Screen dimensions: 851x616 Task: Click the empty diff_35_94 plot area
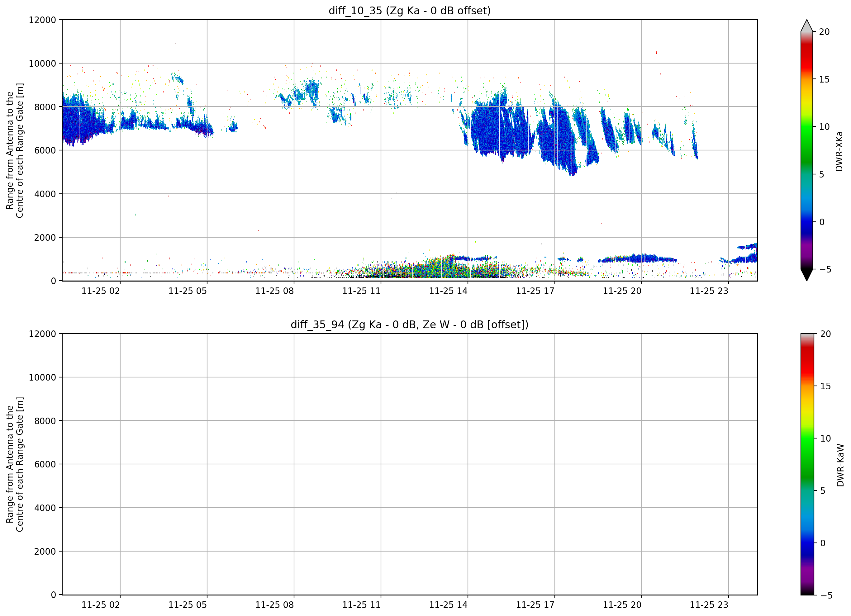(410, 464)
